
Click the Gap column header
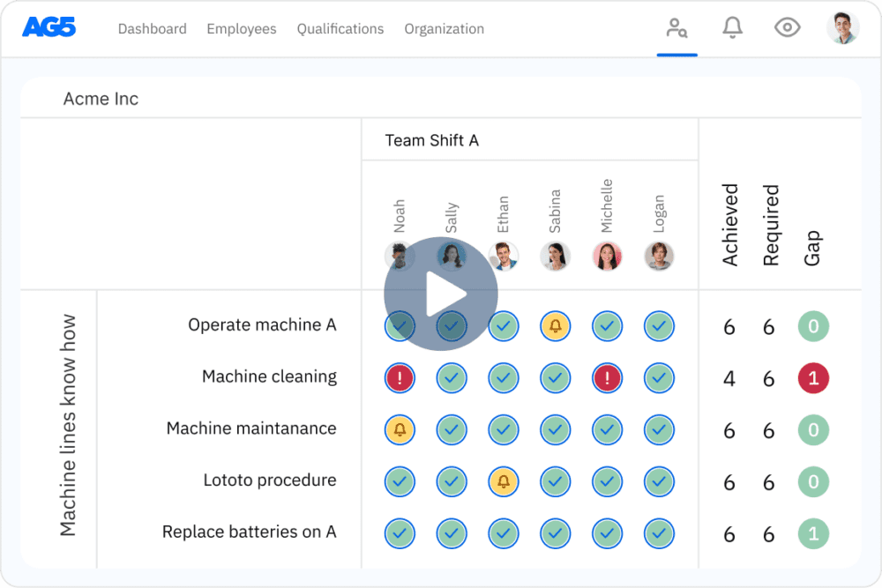click(811, 248)
